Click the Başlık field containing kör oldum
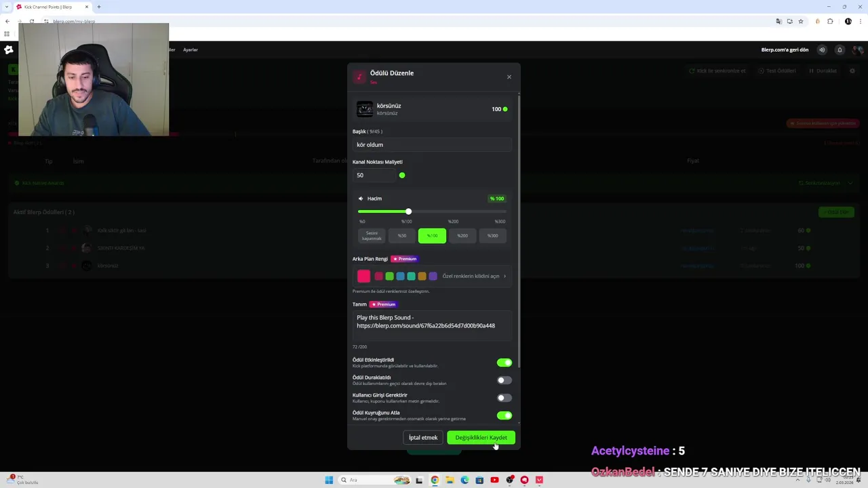This screenshot has height=488, width=868. pyautogui.click(x=432, y=144)
